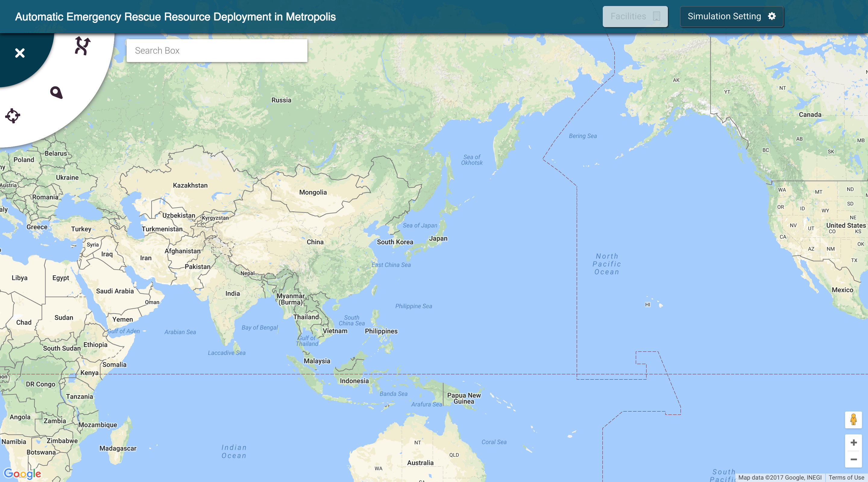Click the Street View pegman icon
This screenshot has width=868, height=482.
point(853,420)
